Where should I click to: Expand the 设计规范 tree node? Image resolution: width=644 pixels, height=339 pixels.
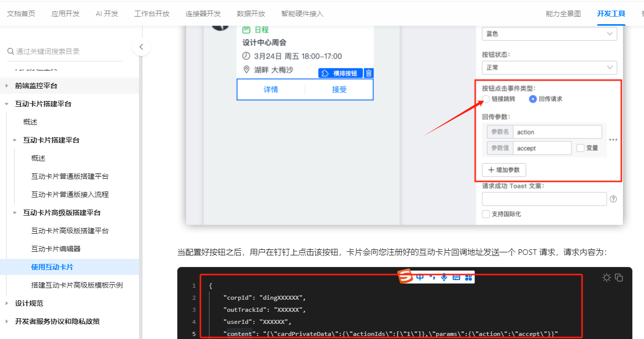[7, 303]
